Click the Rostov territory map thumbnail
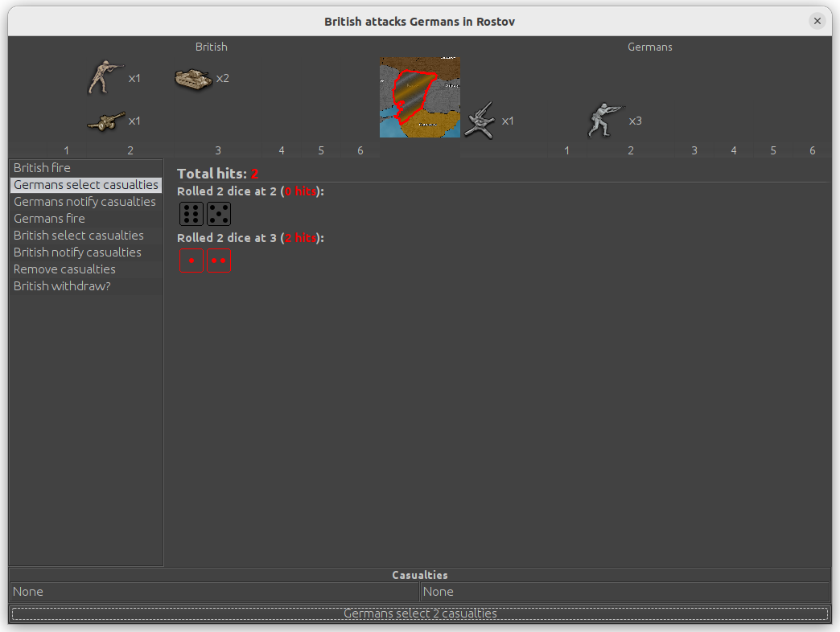 [x=420, y=97]
